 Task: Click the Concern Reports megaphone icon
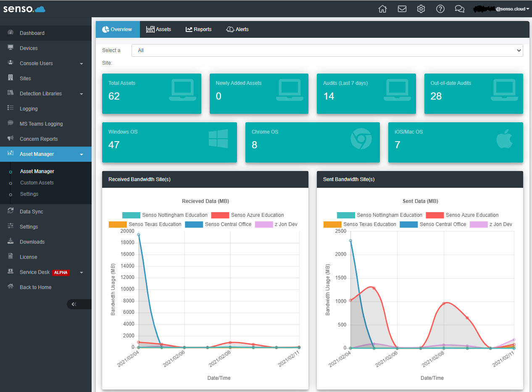(11, 139)
